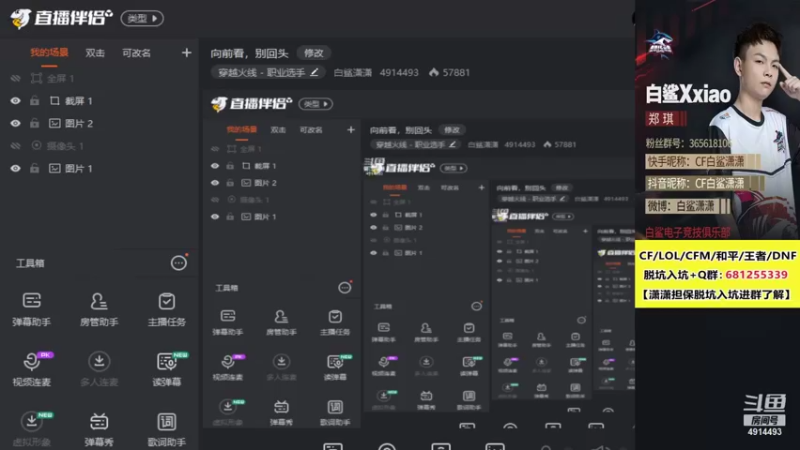Click the main popularity count 57881
The image size is (800, 450).
click(456, 72)
